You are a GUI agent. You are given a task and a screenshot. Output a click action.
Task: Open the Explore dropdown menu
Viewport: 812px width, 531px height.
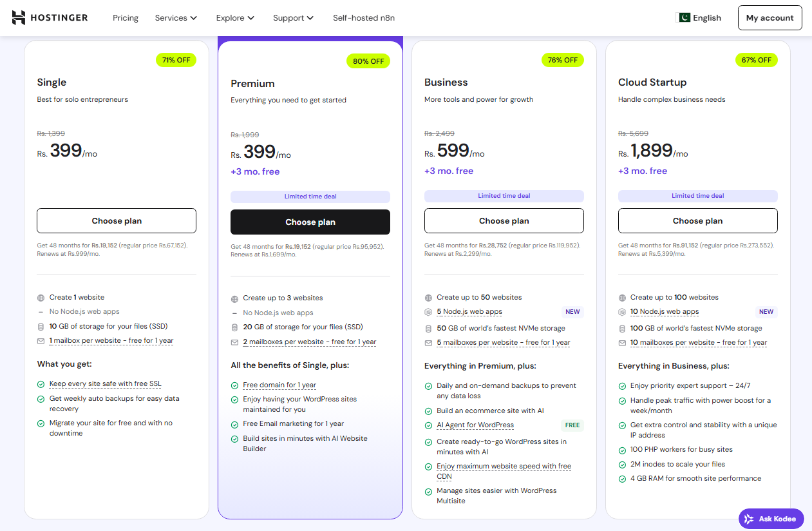click(x=234, y=17)
